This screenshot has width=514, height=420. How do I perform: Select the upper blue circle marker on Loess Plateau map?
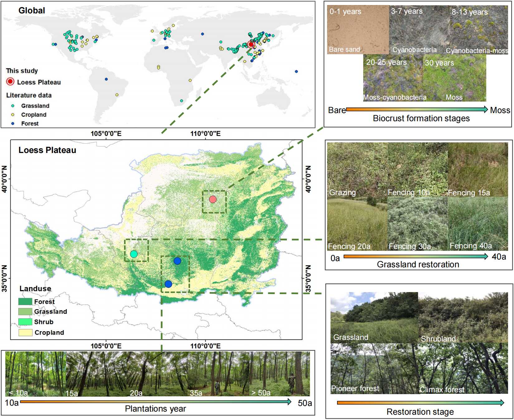coord(177,261)
